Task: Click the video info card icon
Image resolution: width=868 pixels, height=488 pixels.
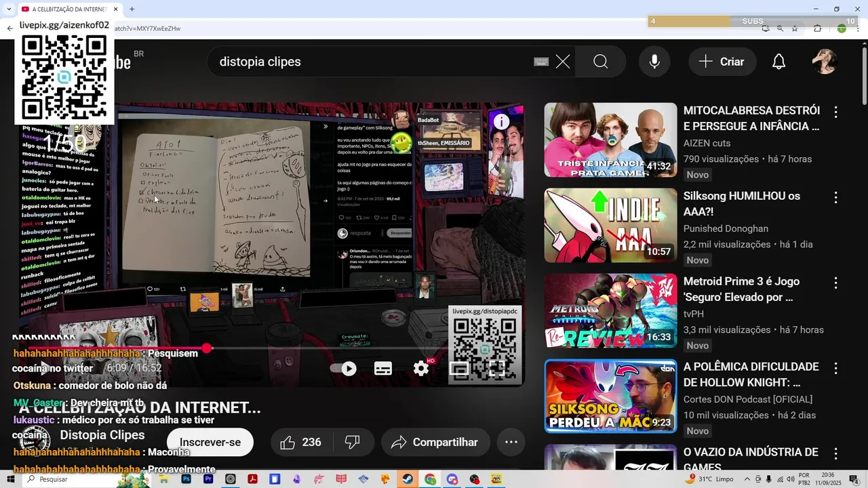Action: [x=501, y=121]
